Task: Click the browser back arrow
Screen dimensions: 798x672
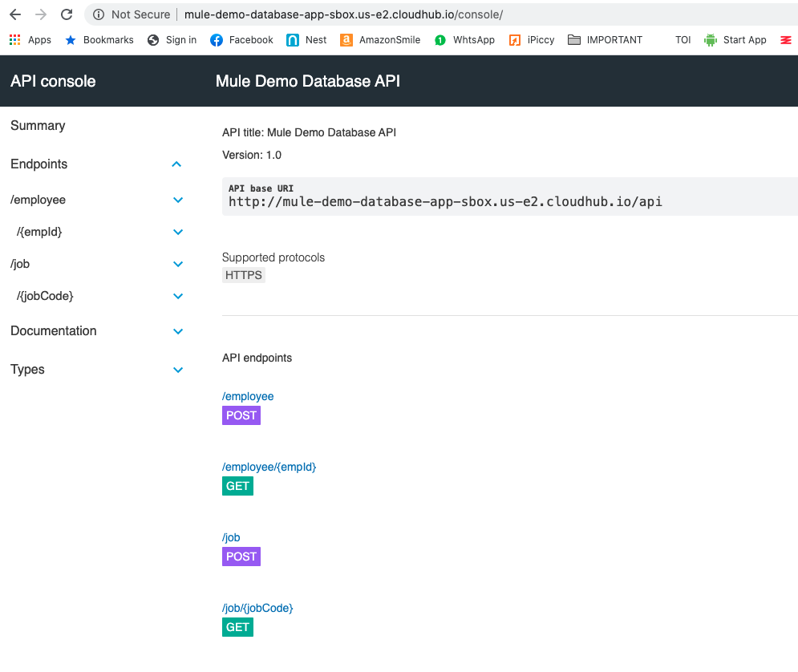Action: [15, 14]
